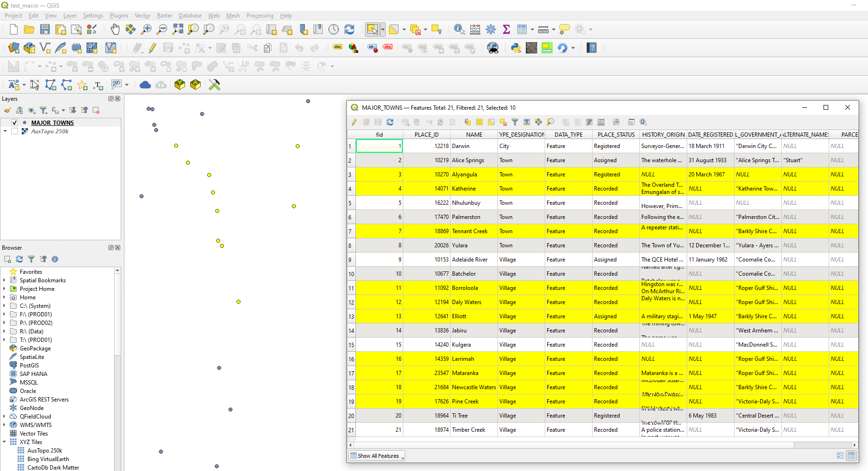Switch to table view button bottom right
This screenshot has height=471, width=868.
(x=851, y=456)
